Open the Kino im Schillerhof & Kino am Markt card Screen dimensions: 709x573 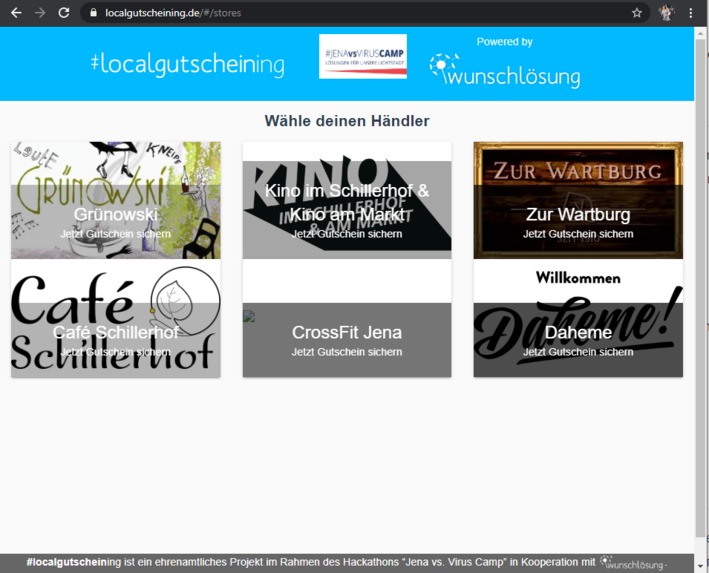(x=347, y=200)
